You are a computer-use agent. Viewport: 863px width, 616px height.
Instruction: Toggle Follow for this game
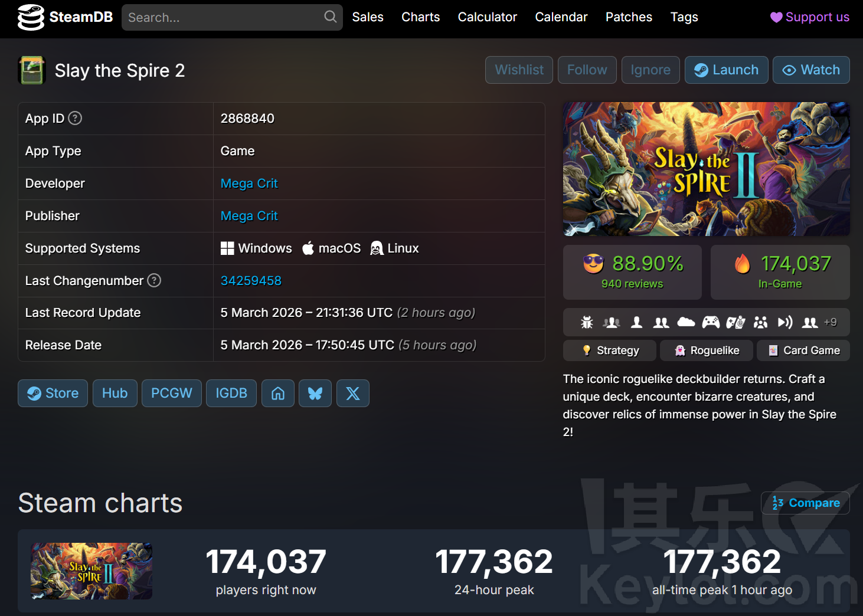[x=587, y=70]
